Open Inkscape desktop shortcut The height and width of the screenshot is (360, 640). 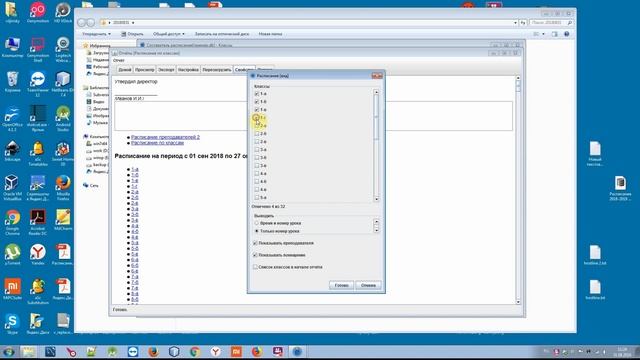coord(12,151)
